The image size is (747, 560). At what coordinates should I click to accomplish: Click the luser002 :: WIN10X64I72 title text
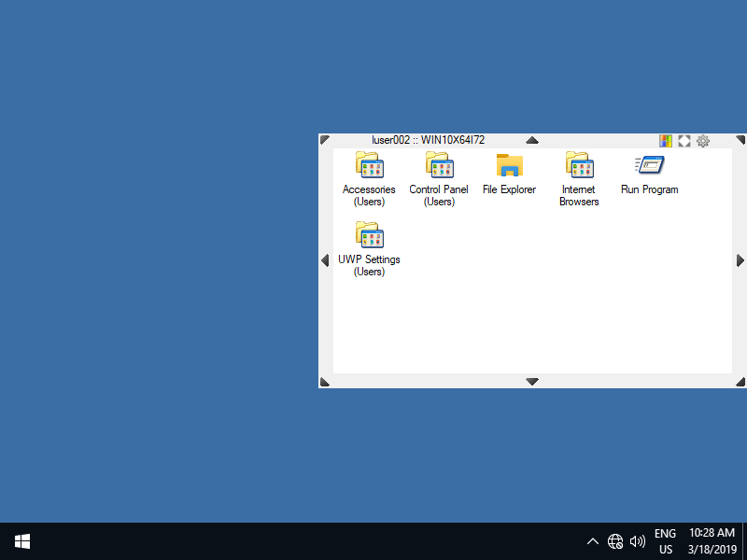(x=428, y=140)
